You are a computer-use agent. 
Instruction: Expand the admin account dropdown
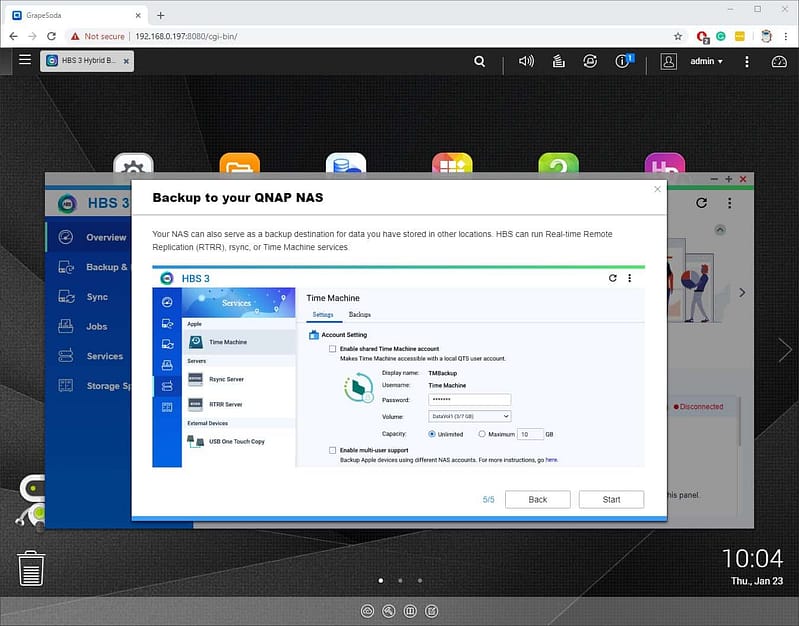(706, 61)
